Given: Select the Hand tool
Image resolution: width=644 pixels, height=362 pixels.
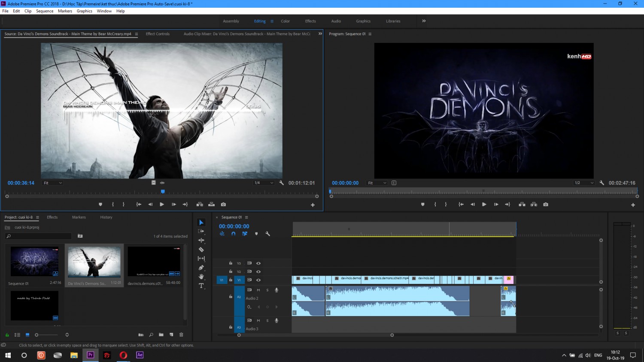Looking at the screenshot, I should (x=201, y=277).
